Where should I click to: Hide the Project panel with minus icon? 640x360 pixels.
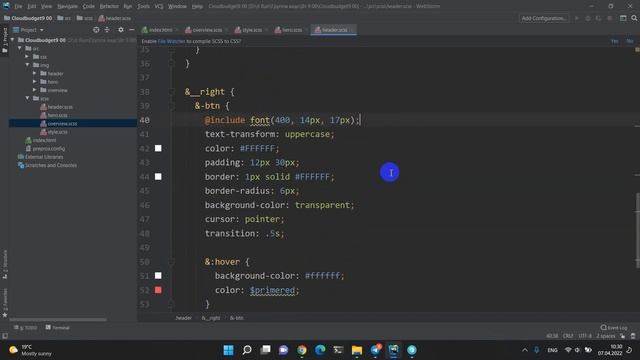131,30
